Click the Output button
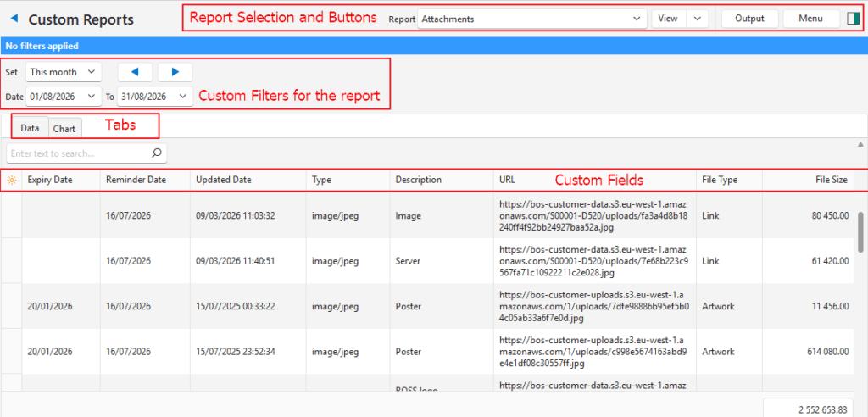The image size is (868, 417). pos(750,19)
